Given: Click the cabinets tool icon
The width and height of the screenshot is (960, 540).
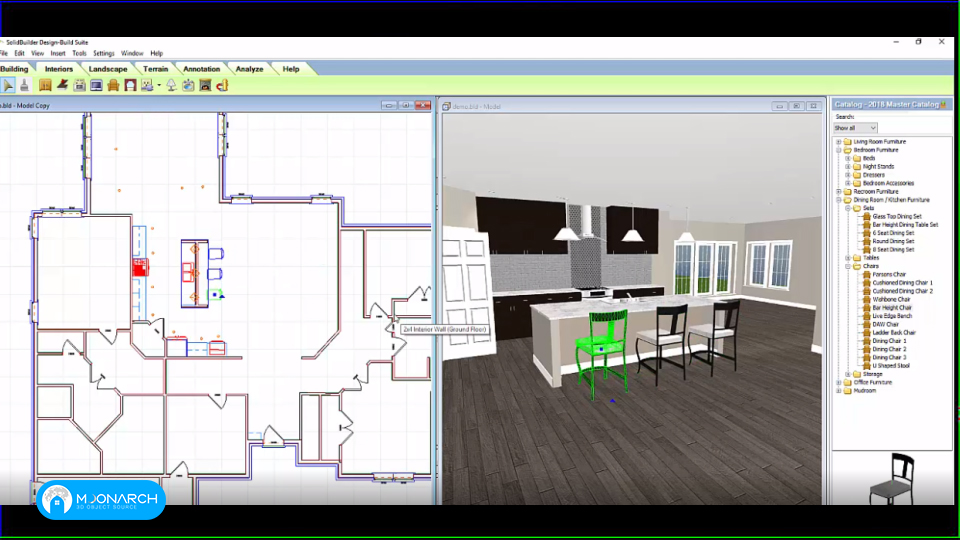Looking at the screenshot, I should pos(45,86).
